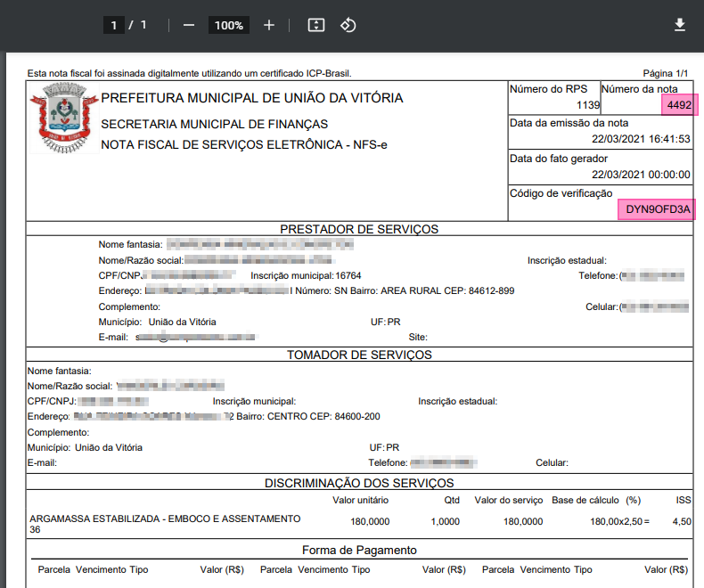Click fato gerador date 22/03/2021 00:00:00
704x588 pixels.
[x=641, y=175]
